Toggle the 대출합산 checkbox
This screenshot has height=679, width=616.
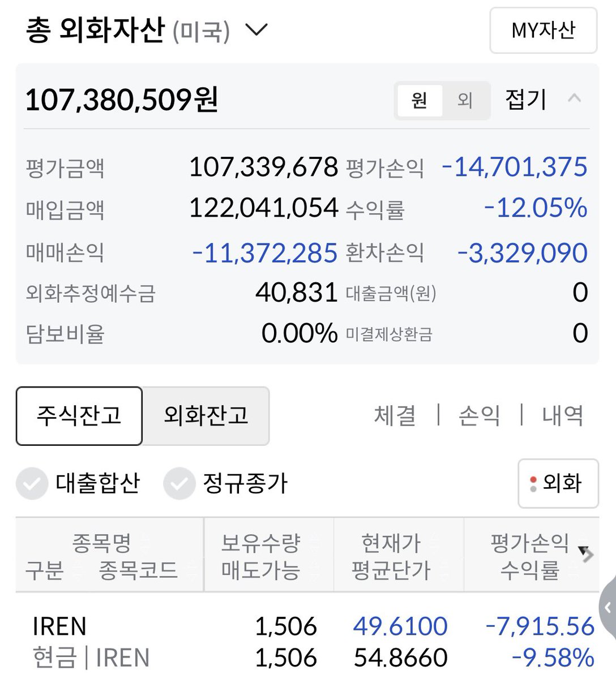coord(32,484)
